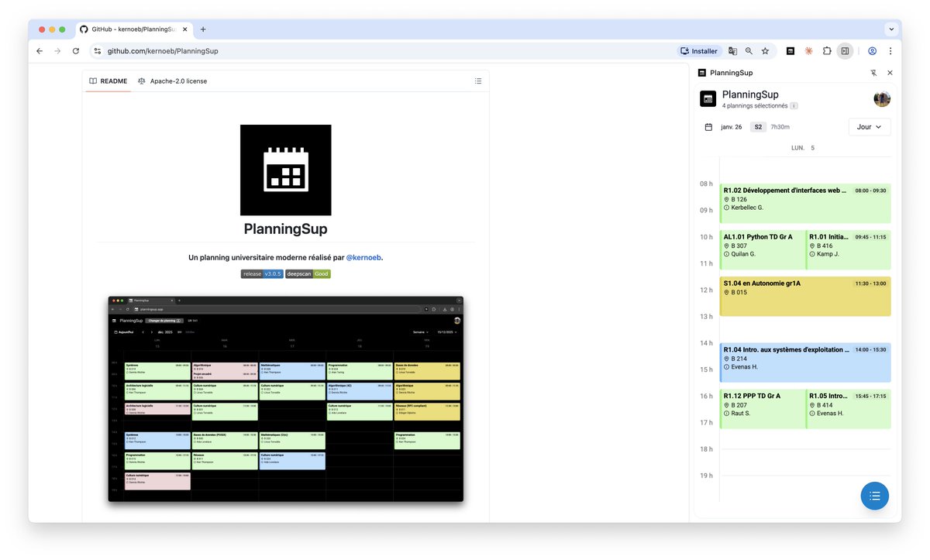
Task: Open the tab search chevron dropdown
Action: [890, 29]
